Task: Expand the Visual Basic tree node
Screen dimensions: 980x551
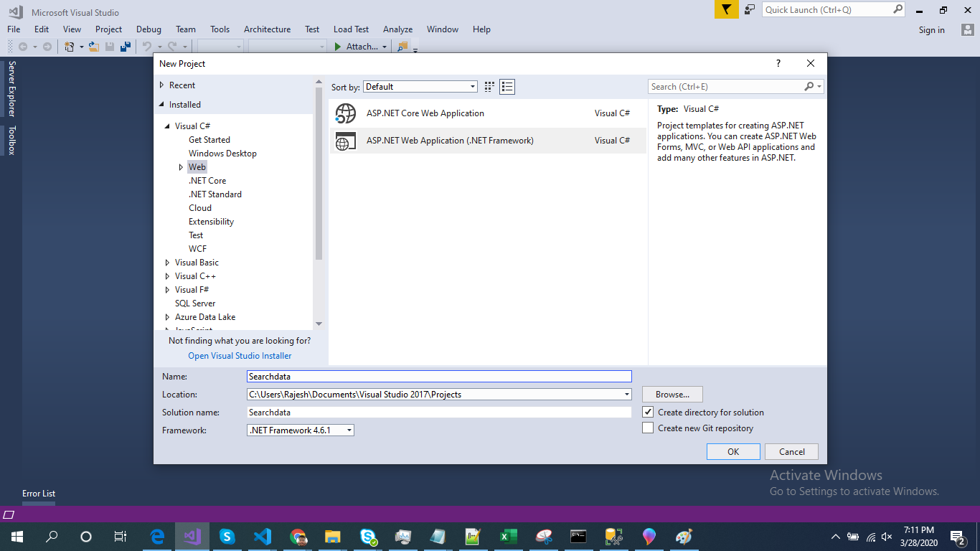Action: 168,263
